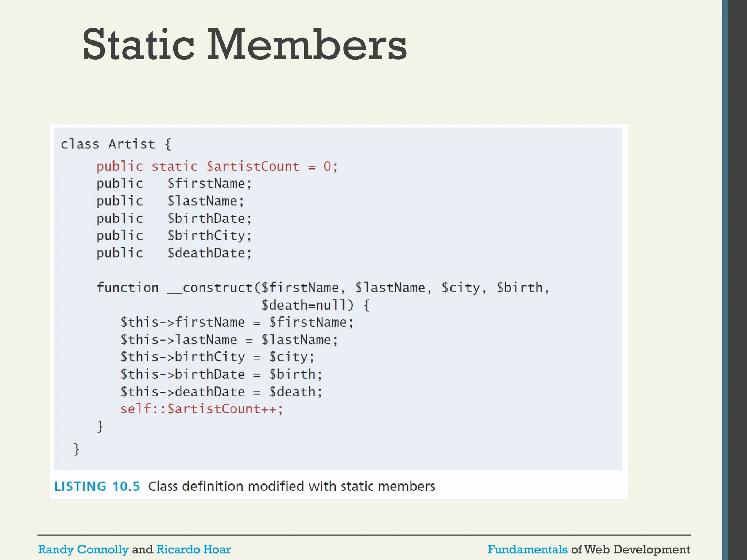Image resolution: width=747 pixels, height=560 pixels.
Task: Click the dark vertical bar at right edge
Action: coord(737,280)
